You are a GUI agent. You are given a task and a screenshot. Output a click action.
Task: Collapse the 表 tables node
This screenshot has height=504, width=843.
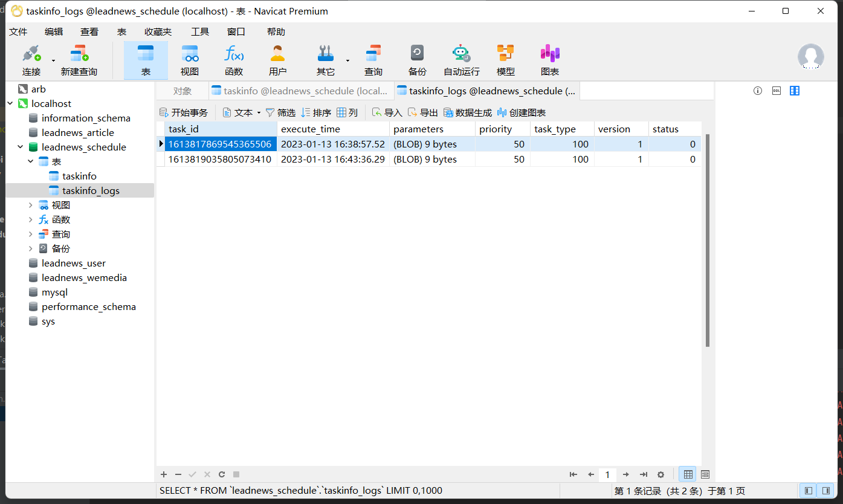click(x=31, y=161)
